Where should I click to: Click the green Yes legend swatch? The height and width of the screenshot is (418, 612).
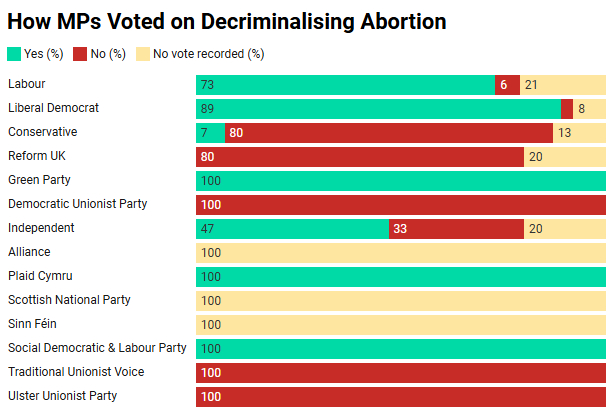(13, 54)
